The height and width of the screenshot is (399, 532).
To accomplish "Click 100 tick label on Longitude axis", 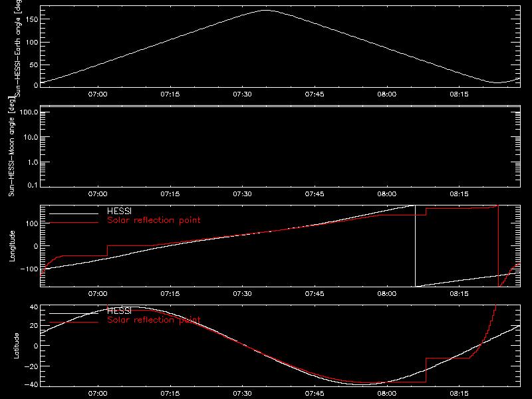I will tap(31, 223).
